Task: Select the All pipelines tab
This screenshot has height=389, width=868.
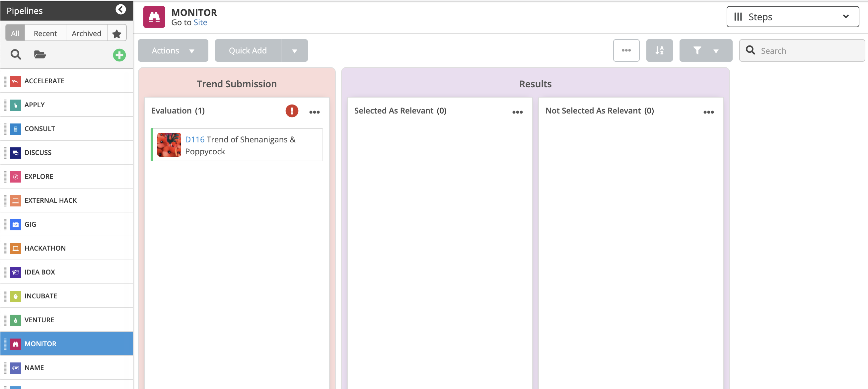Action: pos(15,34)
